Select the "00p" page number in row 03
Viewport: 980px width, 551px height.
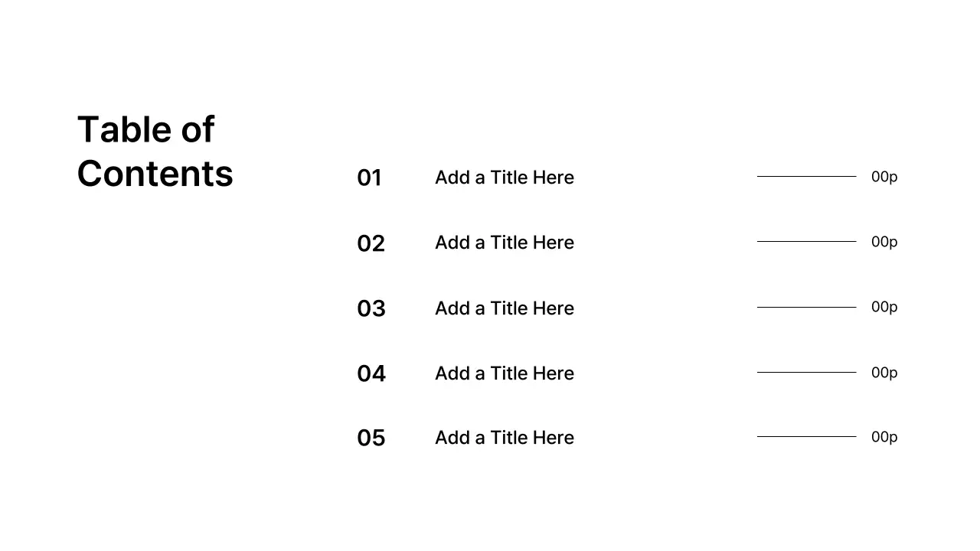click(884, 307)
